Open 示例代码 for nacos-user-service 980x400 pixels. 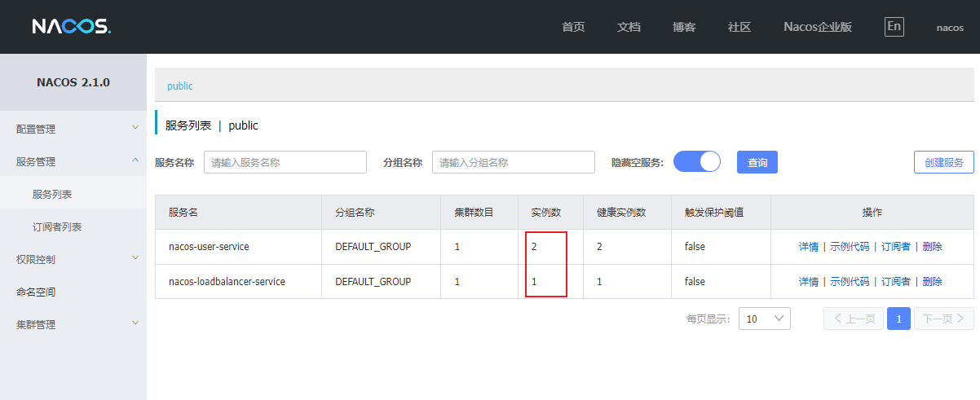(x=850, y=247)
